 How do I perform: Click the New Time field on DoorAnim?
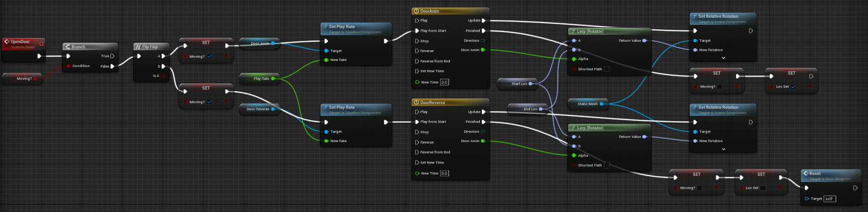click(x=444, y=83)
